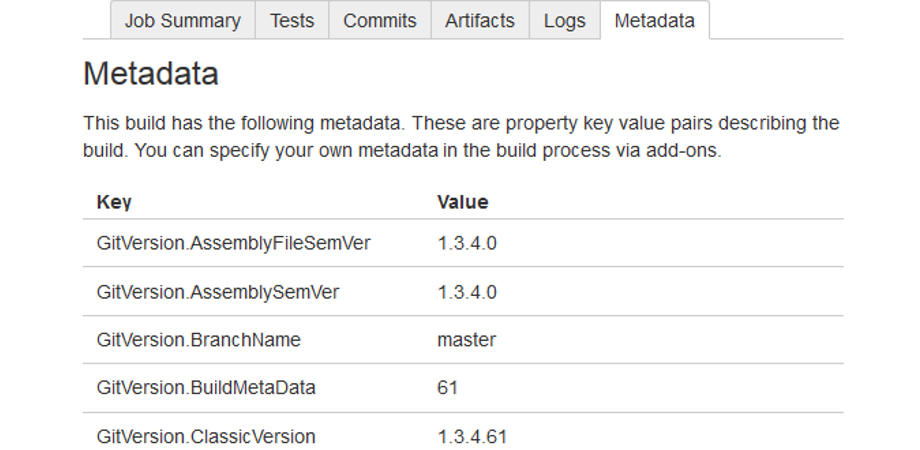Click the GitVersion.BuildMetaData key
The width and height of the screenshot is (920, 450).
(206, 388)
